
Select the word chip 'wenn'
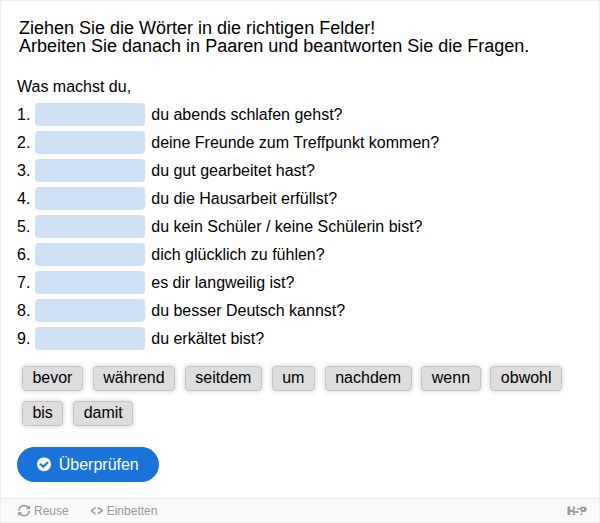[x=451, y=378]
